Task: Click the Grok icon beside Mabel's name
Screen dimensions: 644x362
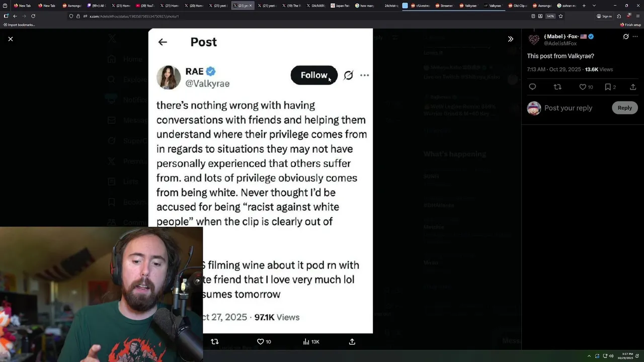Action: [x=626, y=37]
